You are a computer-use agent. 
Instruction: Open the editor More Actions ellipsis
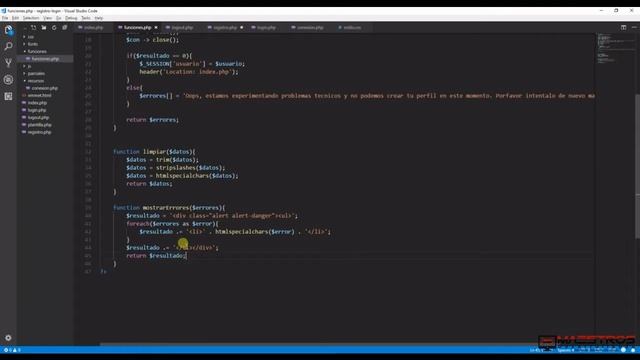coord(634,27)
